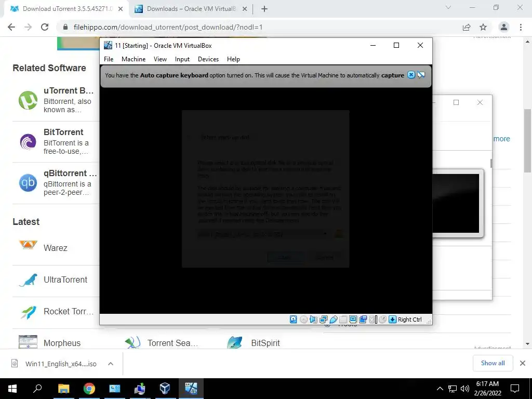Viewport: 532px width, 399px height.
Task: Click the BitTorrent purple logo icon
Action: (28, 142)
